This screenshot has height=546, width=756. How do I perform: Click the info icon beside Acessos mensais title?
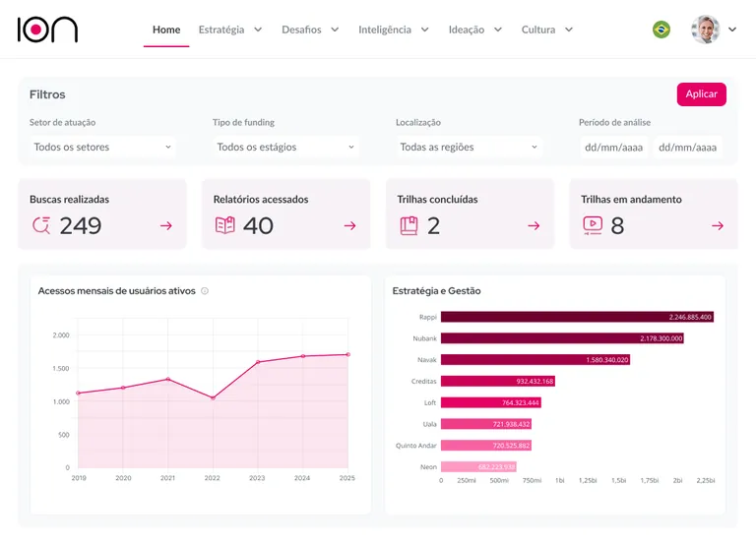click(x=205, y=290)
